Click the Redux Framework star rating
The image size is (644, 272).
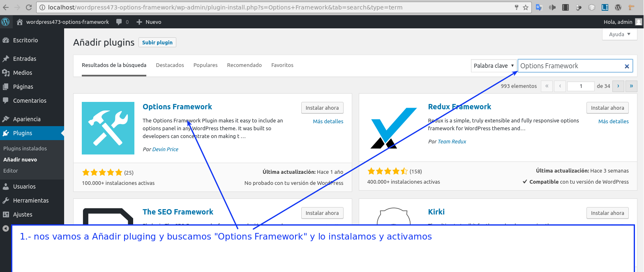click(x=388, y=171)
